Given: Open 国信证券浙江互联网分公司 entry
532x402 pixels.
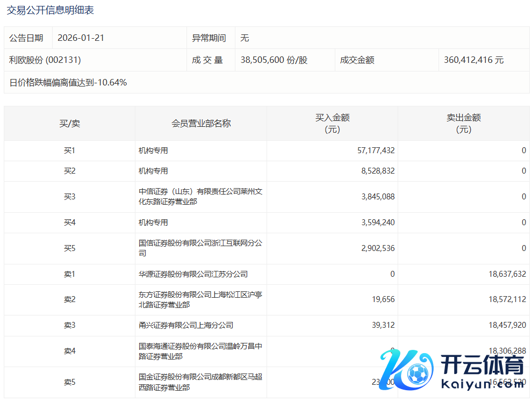Looking at the screenshot, I should click(200, 248).
